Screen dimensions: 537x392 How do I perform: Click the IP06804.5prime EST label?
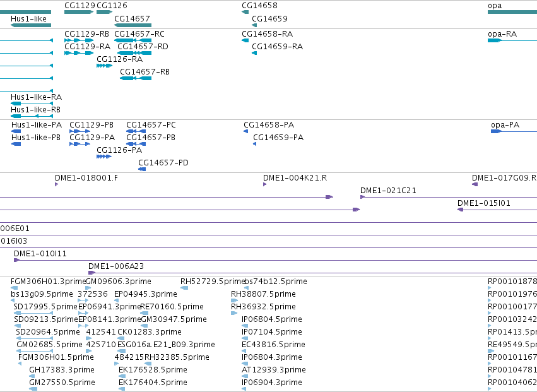coord(272,319)
